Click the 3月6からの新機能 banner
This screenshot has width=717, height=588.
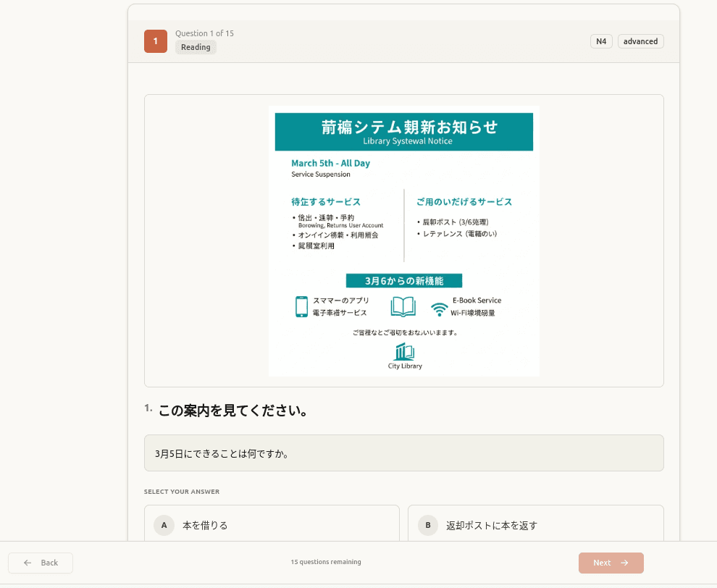pos(404,281)
